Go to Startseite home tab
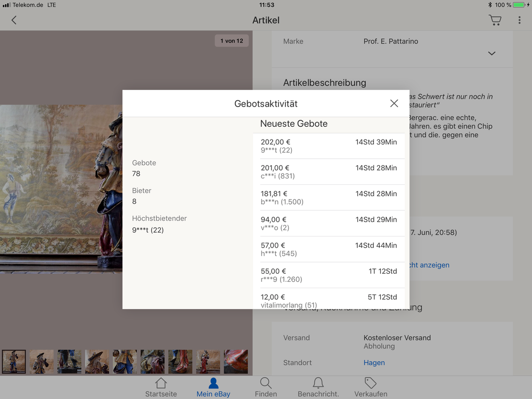532x399 pixels. pyautogui.click(x=161, y=387)
